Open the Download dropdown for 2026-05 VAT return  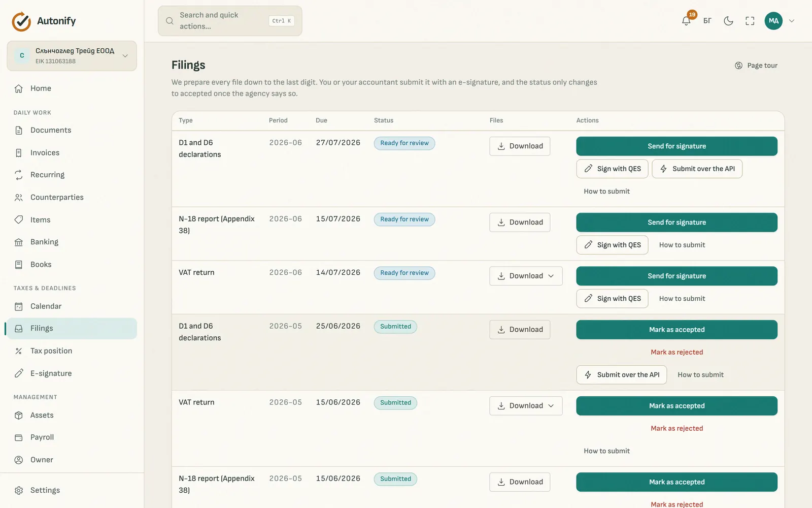(x=526, y=406)
